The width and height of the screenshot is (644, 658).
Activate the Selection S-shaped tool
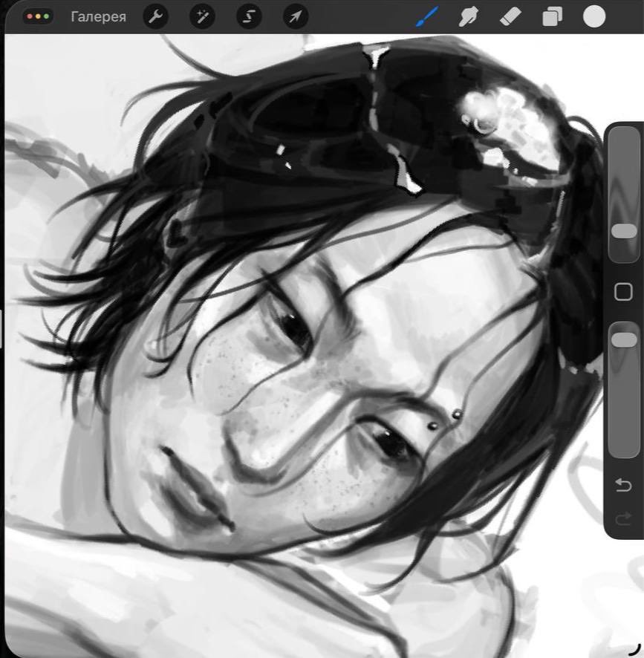tap(249, 17)
